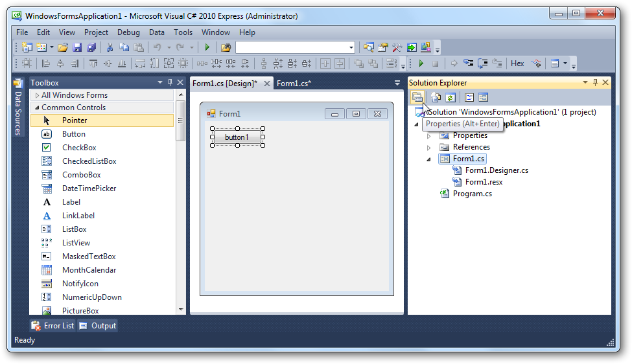Click the Cut scissors icon
The image size is (632, 364).
pos(110,47)
